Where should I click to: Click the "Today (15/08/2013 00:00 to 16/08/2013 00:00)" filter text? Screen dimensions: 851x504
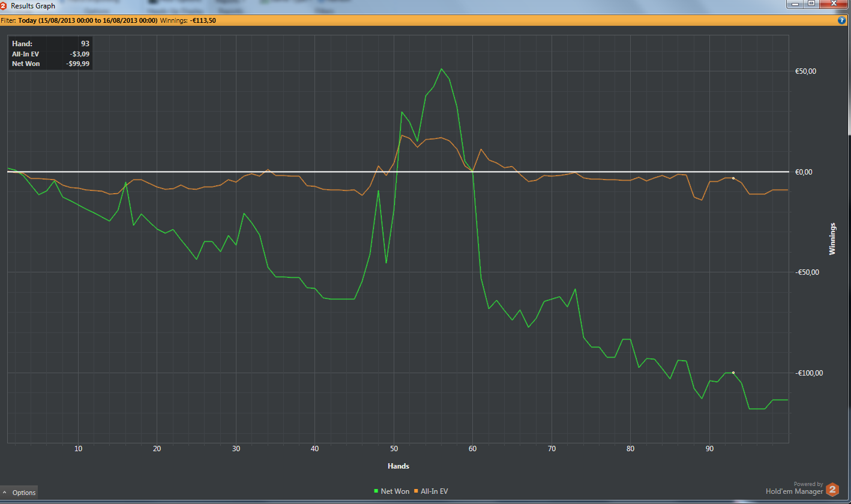pos(88,20)
